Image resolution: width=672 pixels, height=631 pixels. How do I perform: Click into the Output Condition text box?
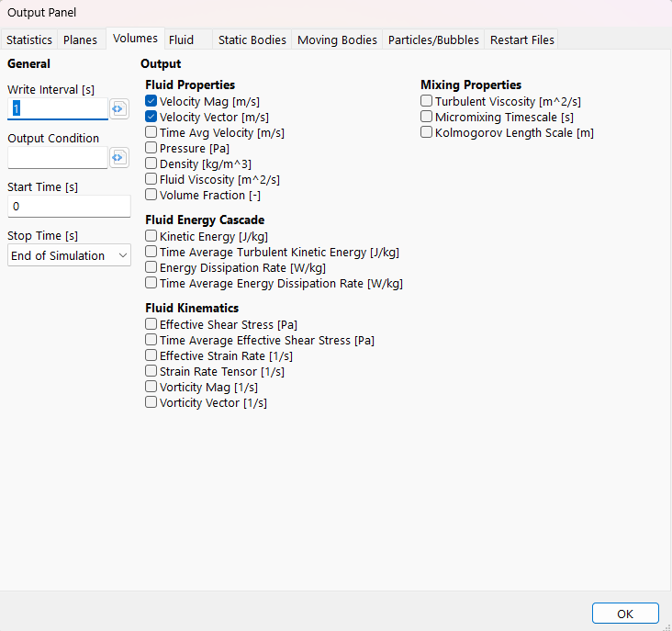click(x=57, y=158)
